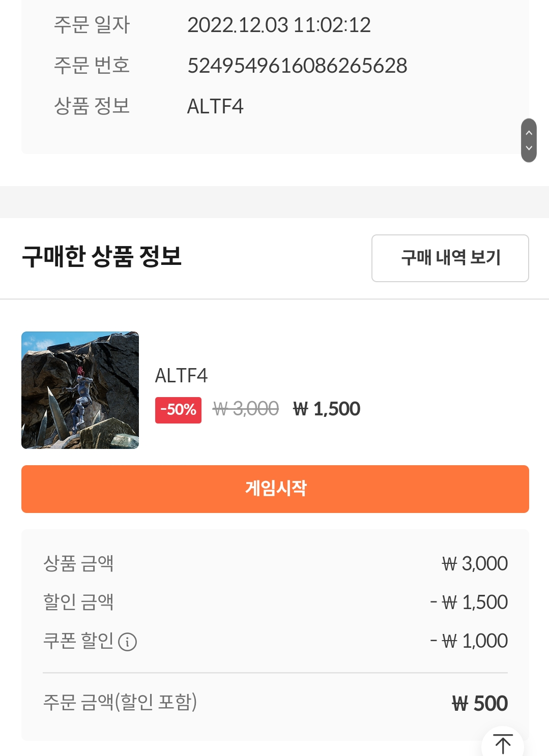
Task: Click the 구매한 상품 정보 heading
Action: [102, 256]
